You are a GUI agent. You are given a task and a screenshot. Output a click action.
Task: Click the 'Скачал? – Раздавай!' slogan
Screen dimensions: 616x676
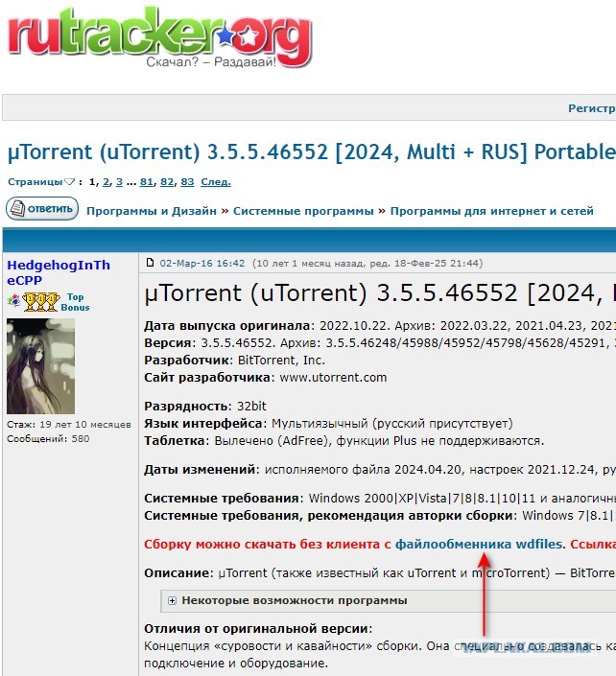click(x=211, y=62)
